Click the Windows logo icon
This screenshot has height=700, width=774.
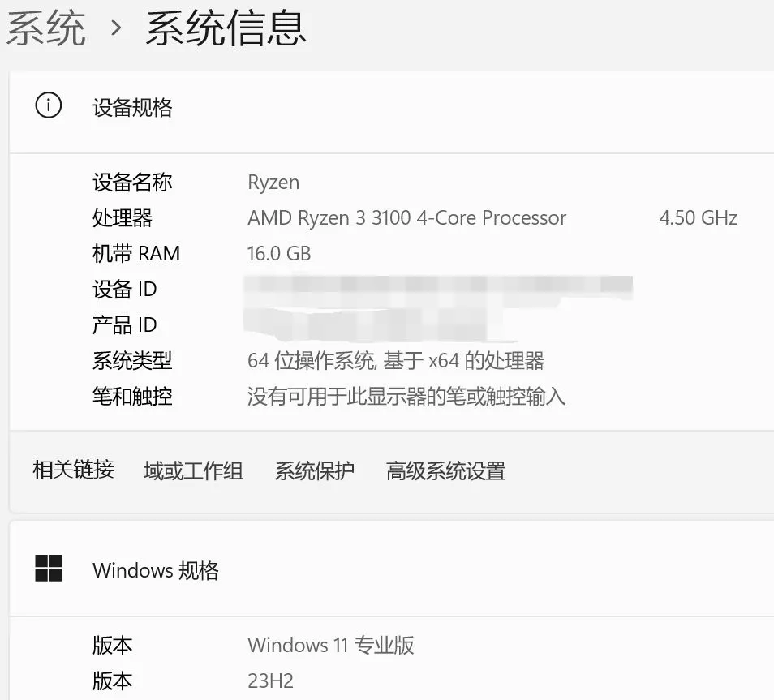tap(49, 569)
